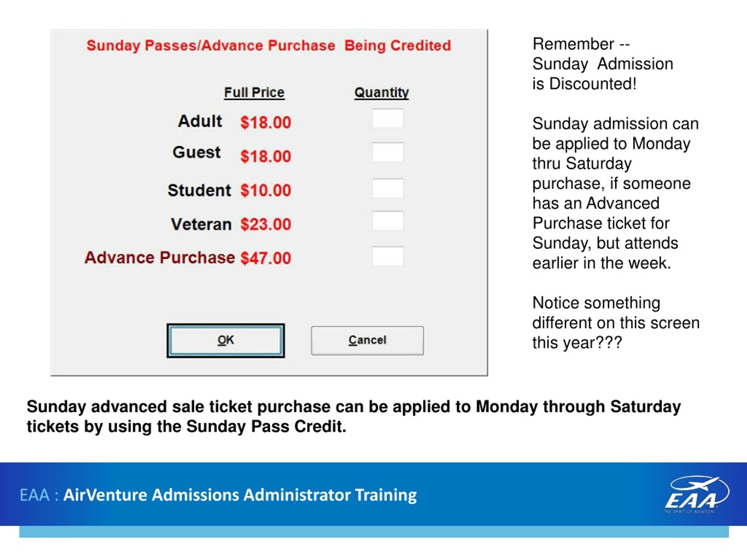This screenshot has width=747, height=560.
Task: Click the OK button
Action: 226,340
